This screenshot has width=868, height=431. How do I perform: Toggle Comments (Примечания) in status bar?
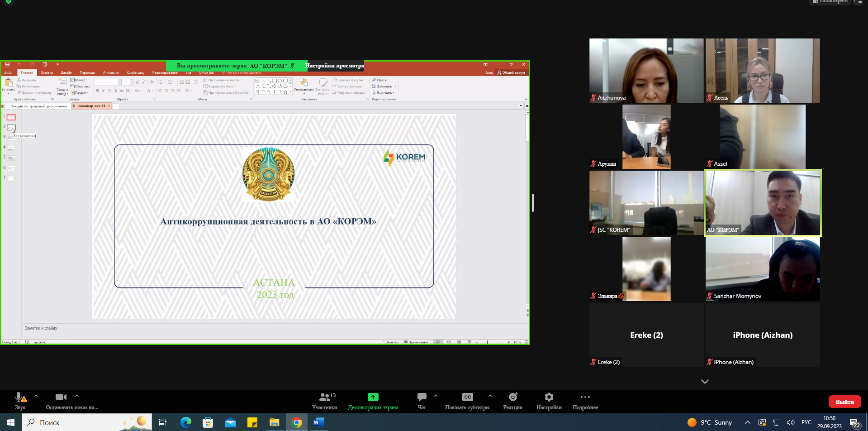416,342
